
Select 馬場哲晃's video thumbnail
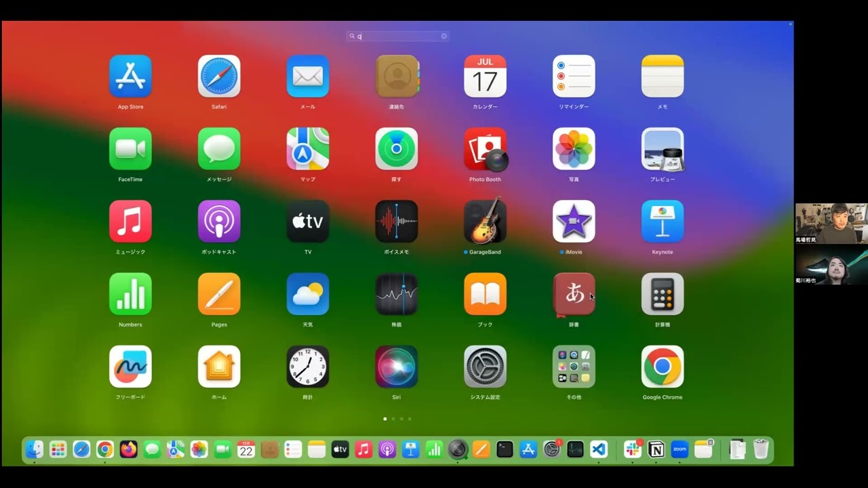point(831,223)
